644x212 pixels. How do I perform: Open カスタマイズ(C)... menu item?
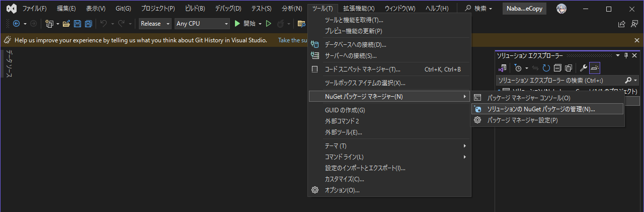(x=389, y=179)
